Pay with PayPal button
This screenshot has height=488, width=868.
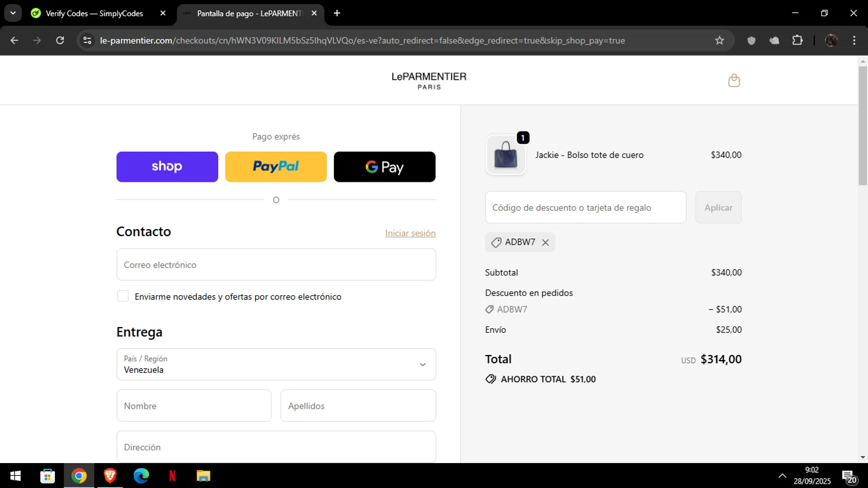276,167
